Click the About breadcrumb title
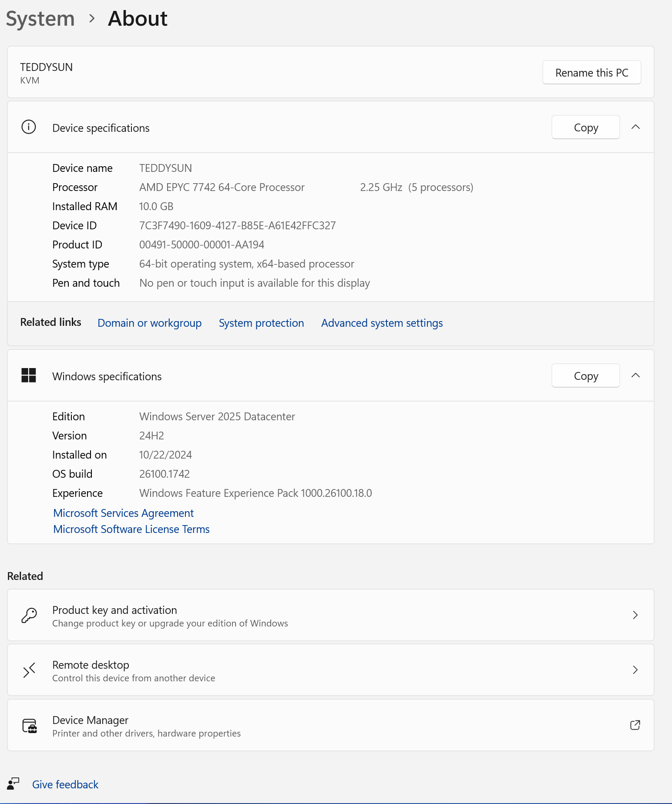Image resolution: width=672 pixels, height=804 pixels. point(138,19)
